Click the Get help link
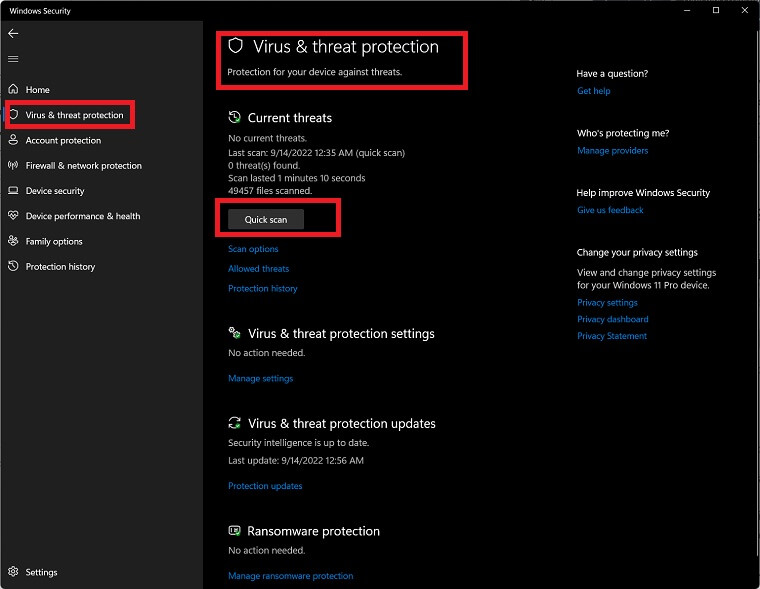 pyautogui.click(x=593, y=91)
